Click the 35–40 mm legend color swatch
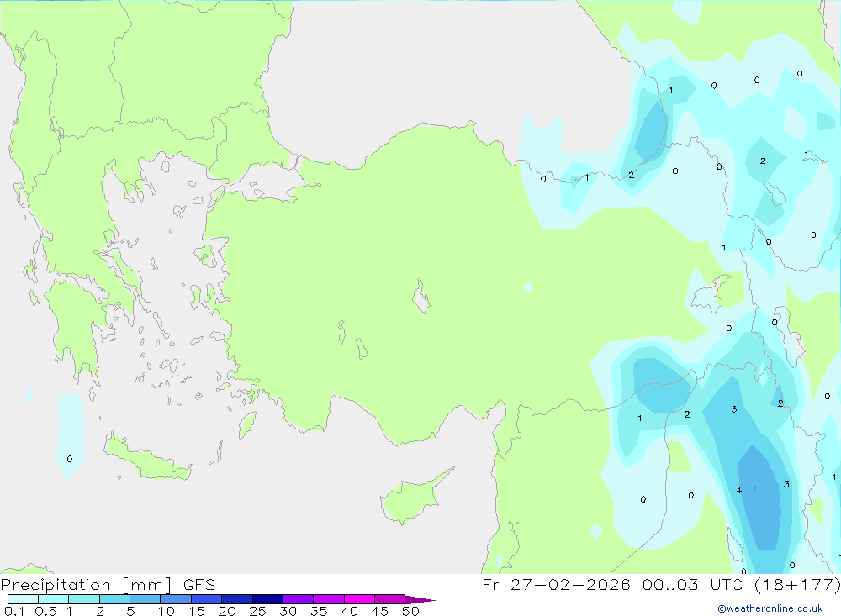841x616 pixels. tap(329, 599)
